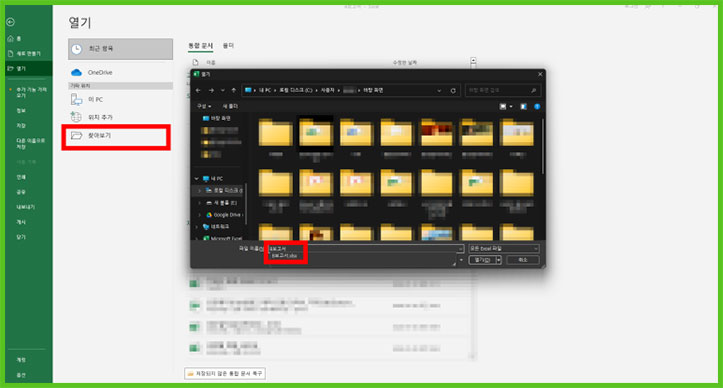Refresh the folder view in the dialog

[x=453, y=91]
